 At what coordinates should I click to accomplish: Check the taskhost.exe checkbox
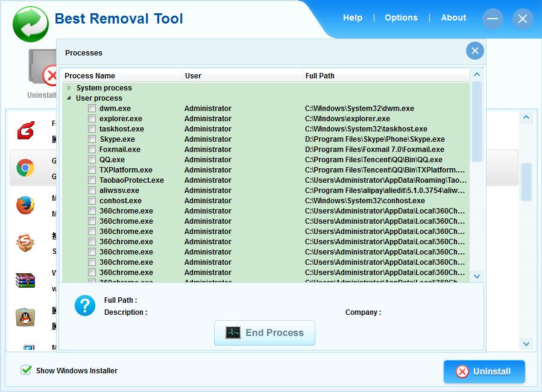click(x=92, y=129)
